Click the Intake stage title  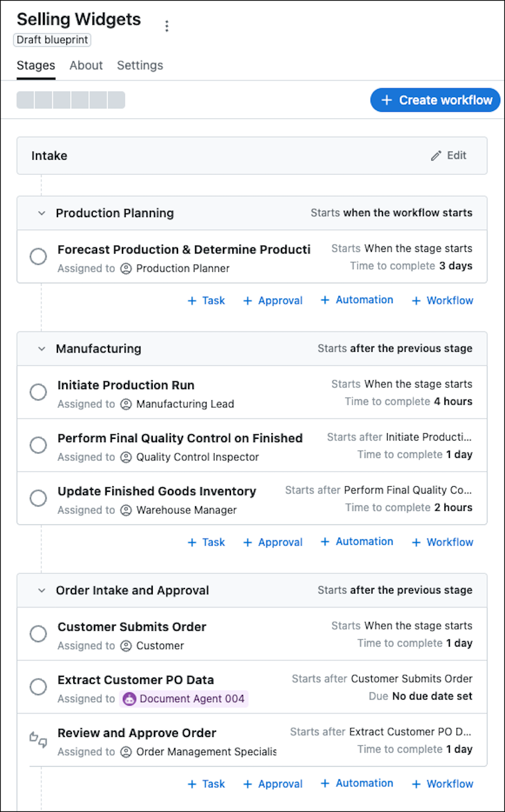[x=49, y=156]
